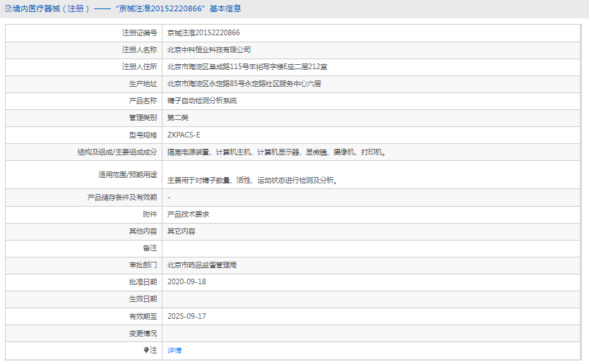The image size is (589, 364).
Task: Click the 备注 label
Action: click(150, 248)
